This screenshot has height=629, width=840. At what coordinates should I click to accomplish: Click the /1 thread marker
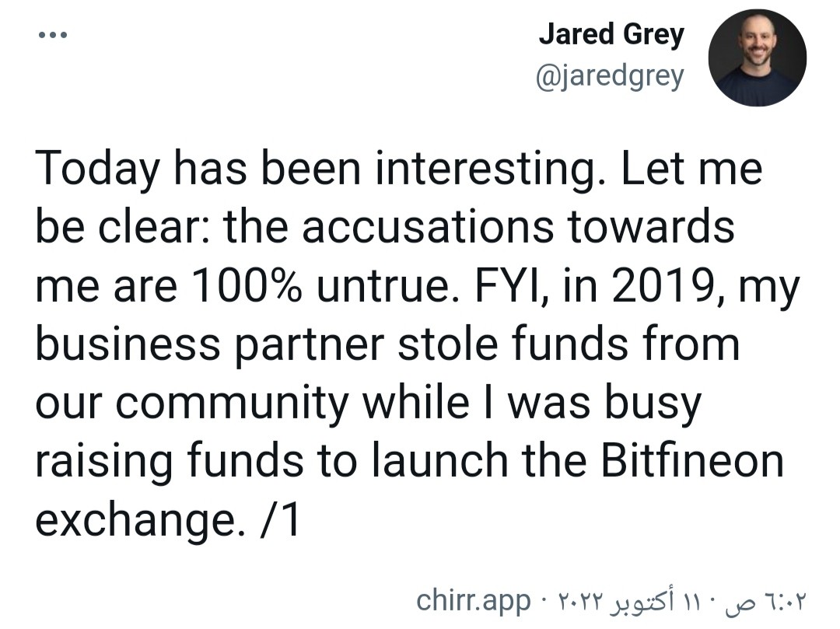tap(279, 519)
